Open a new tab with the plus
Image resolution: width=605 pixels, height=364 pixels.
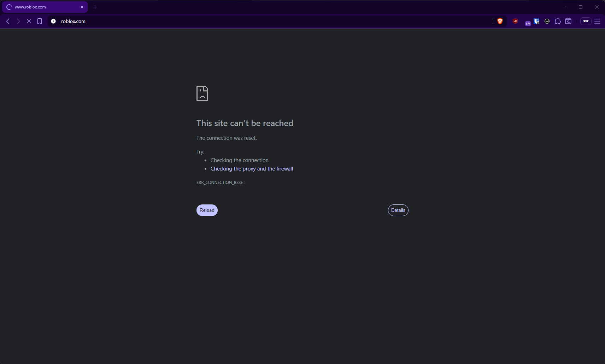(95, 7)
